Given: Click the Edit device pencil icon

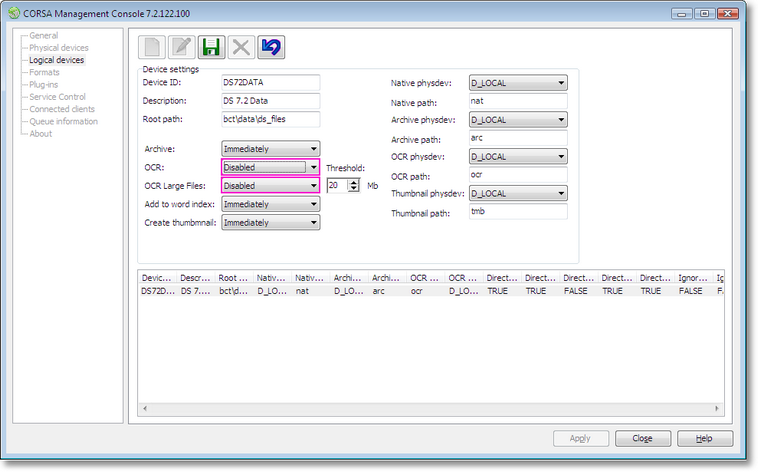Looking at the screenshot, I should [182, 47].
